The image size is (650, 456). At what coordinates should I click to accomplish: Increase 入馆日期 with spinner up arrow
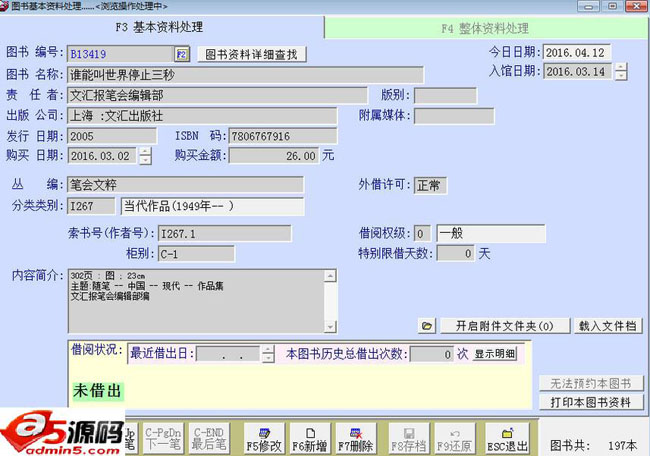pyautogui.click(x=621, y=67)
